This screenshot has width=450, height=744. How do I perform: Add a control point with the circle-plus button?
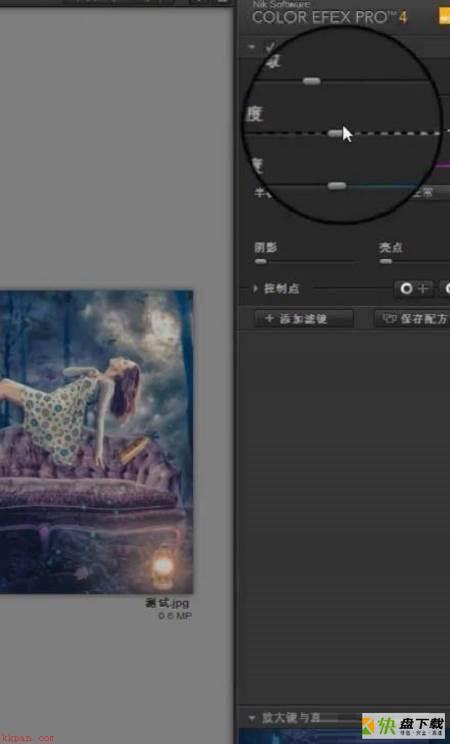[413, 288]
